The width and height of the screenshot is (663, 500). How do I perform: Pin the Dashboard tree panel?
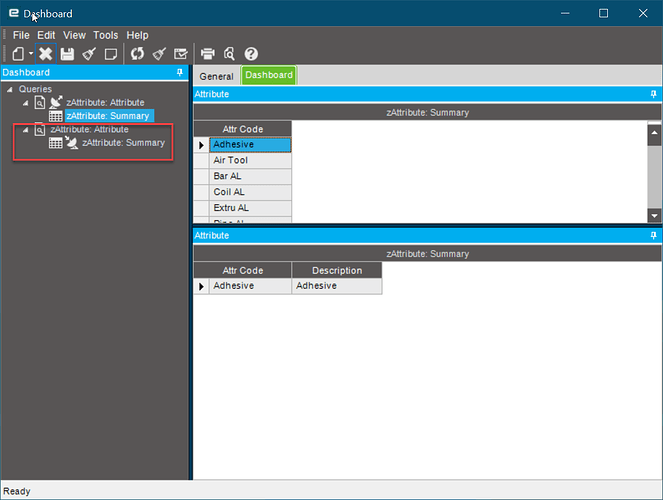[180, 72]
